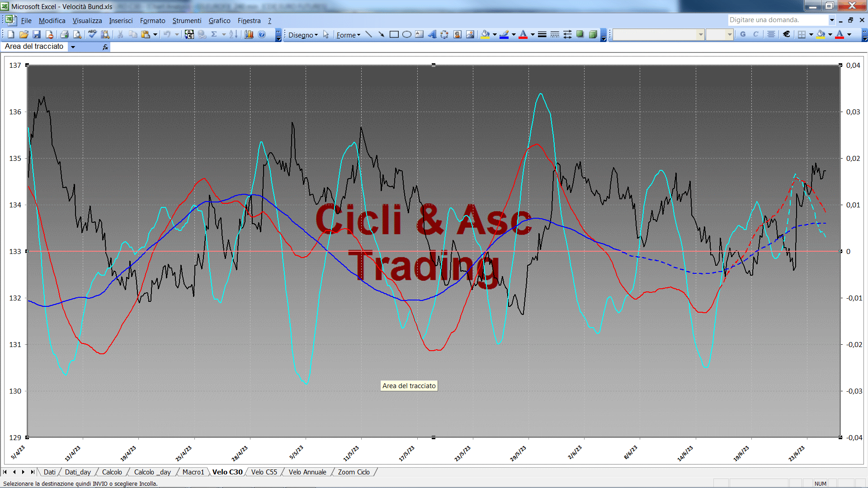Open the Modifica menu

point(52,20)
